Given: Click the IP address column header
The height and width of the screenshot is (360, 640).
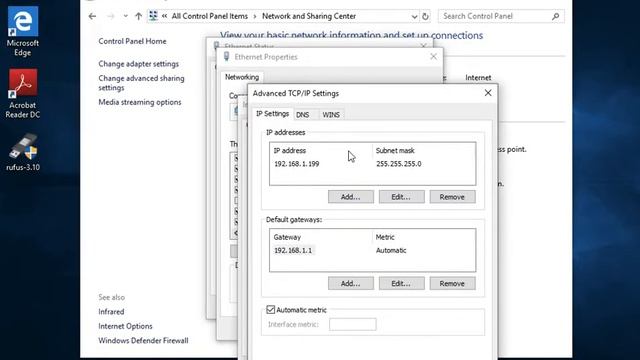Looking at the screenshot, I should click(x=289, y=151).
